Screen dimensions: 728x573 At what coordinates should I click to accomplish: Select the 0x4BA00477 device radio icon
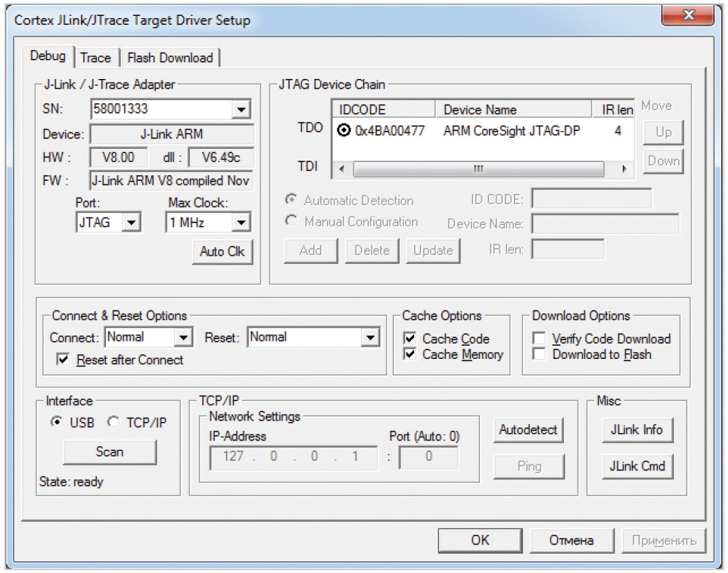coord(344,130)
